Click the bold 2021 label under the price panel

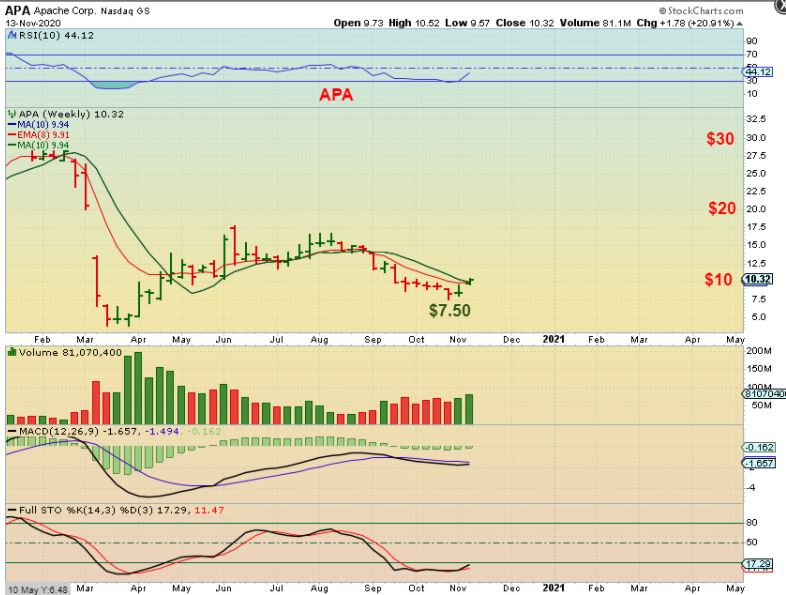(x=554, y=339)
